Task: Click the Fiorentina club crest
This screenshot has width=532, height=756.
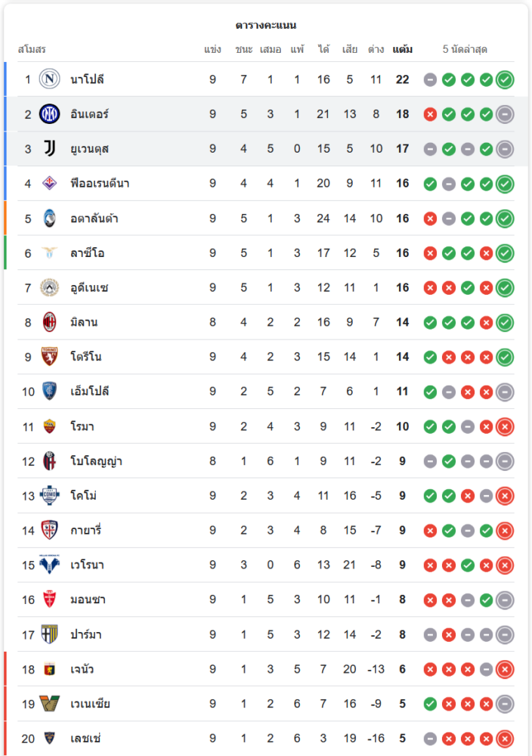Action: (x=50, y=184)
